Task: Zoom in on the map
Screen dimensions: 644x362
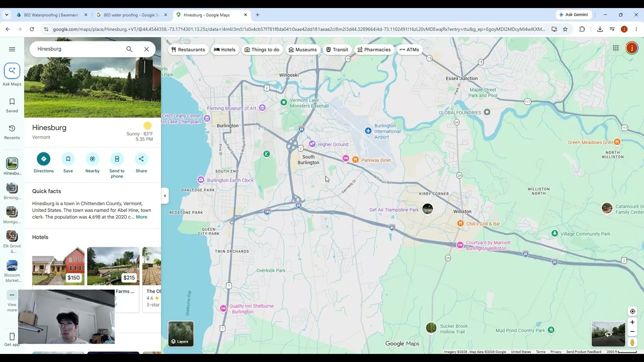Action: (632, 322)
